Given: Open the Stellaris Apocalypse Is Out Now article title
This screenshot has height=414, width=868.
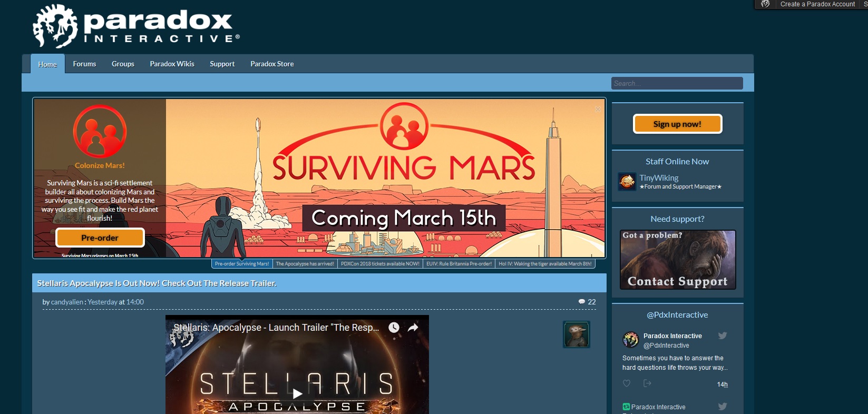Looking at the screenshot, I should [157, 283].
